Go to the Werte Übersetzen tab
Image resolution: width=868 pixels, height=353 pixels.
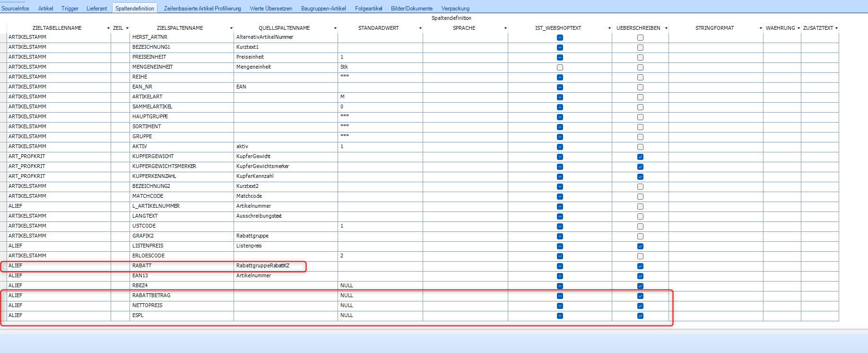(x=271, y=9)
